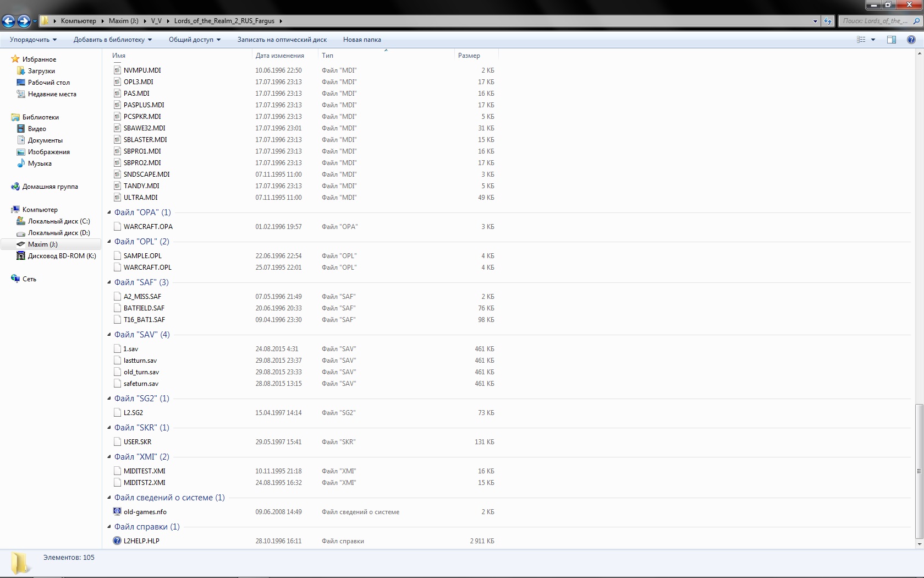Sort by the Размер column header

(x=476, y=56)
